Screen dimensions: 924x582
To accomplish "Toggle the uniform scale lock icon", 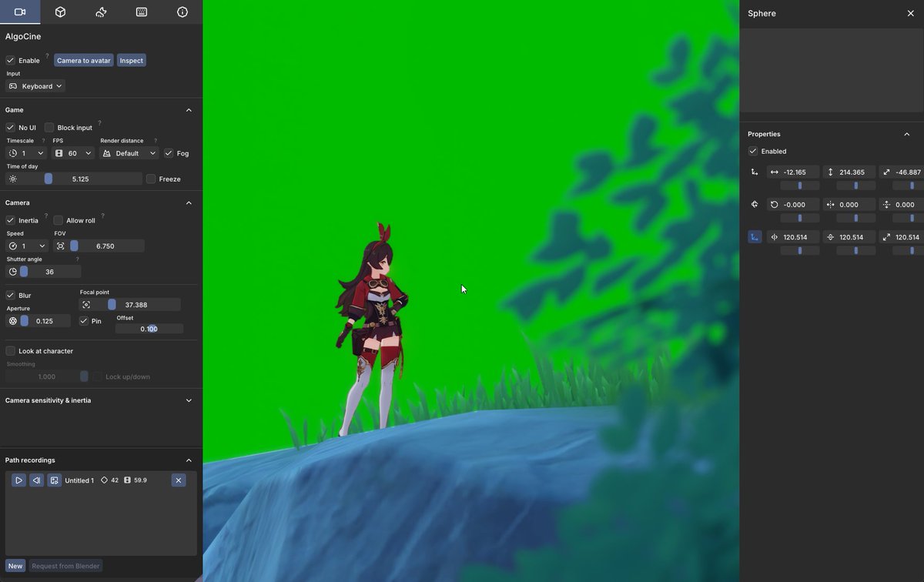I will tap(755, 237).
